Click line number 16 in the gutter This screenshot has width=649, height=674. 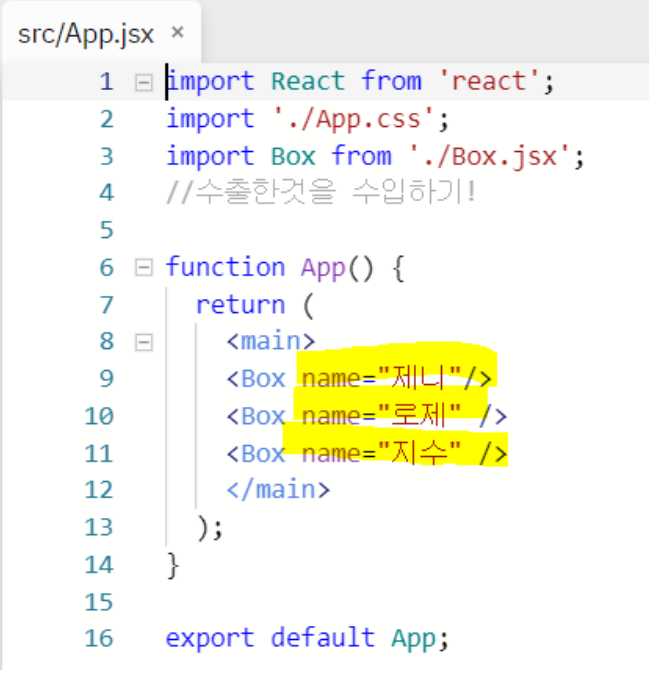click(x=99, y=639)
